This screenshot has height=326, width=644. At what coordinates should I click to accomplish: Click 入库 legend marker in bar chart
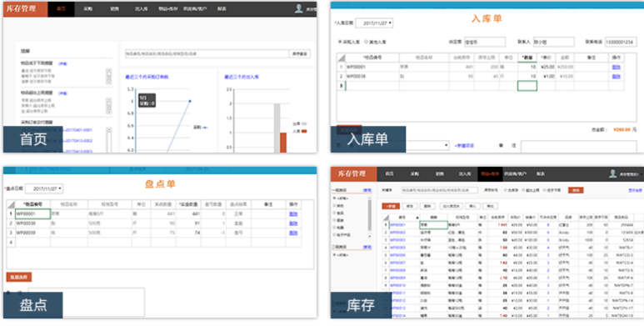pyautogui.click(x=304, y=131)
